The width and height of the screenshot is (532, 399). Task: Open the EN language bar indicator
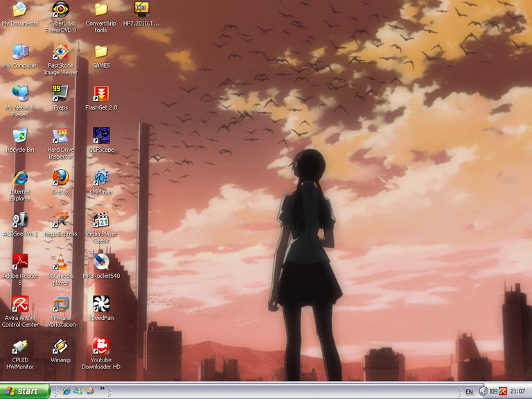pyautogui.click(x=469, y=391)
